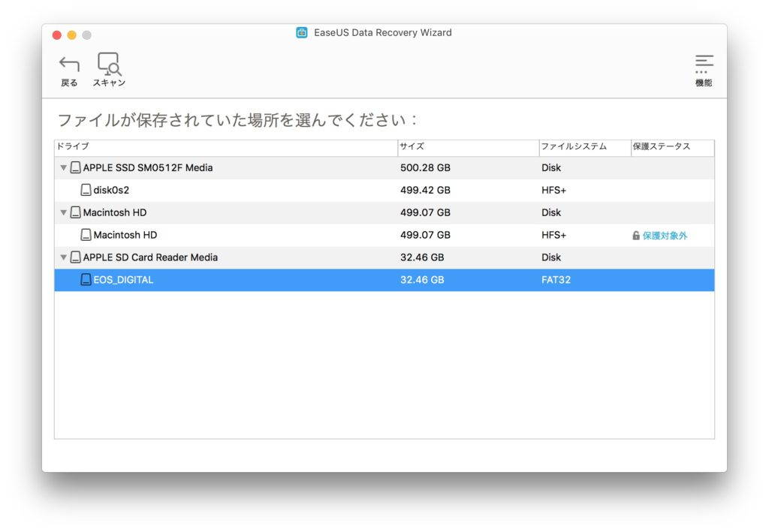Click the FAT32 file system cell
The height and width of the screenshot is (532, 769).
click(556, 280)
